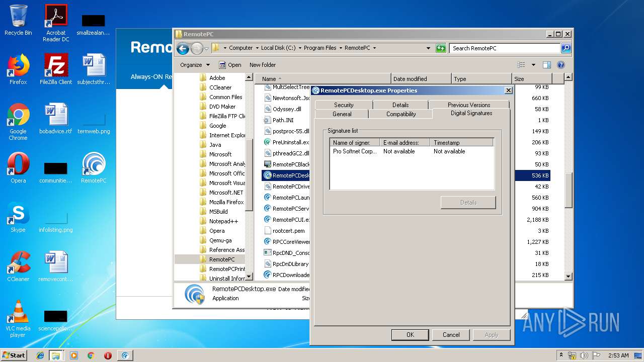Click Opera icon in taskbar
Screen dimensions: 644x362
(x=108, y=355)
